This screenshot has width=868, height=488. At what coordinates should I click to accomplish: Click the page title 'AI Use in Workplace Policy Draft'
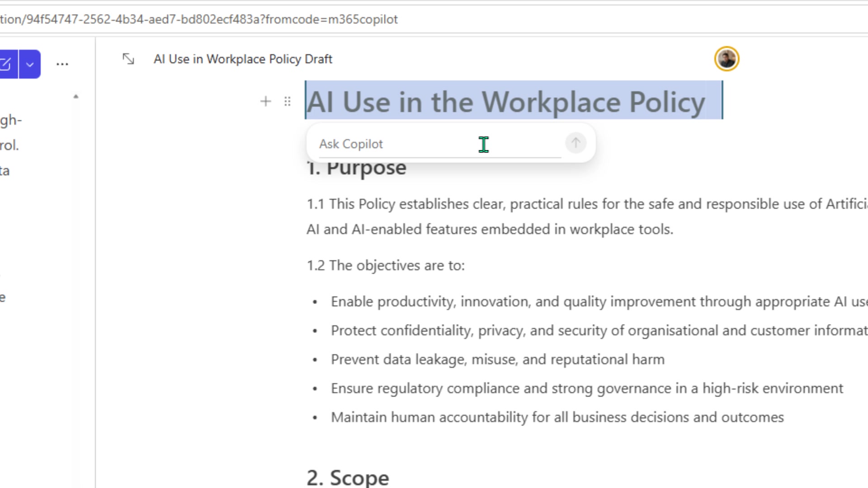pos(243,59)
